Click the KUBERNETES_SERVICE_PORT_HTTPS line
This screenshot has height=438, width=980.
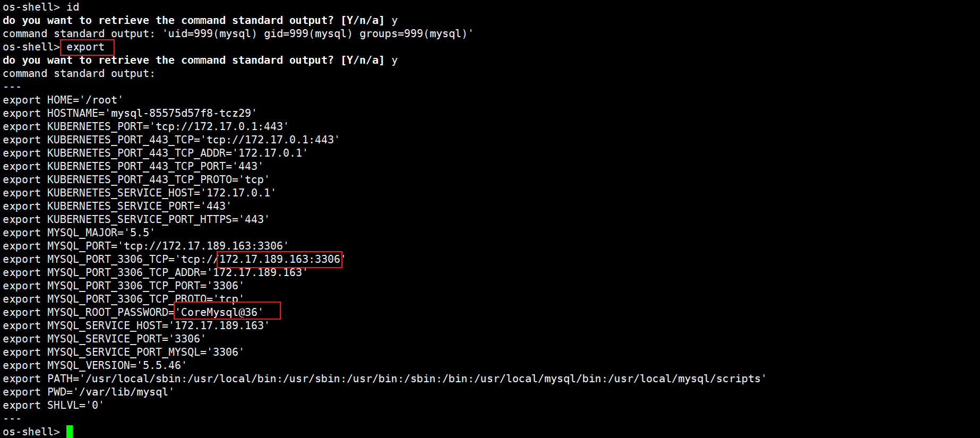[x=136, y=219]
